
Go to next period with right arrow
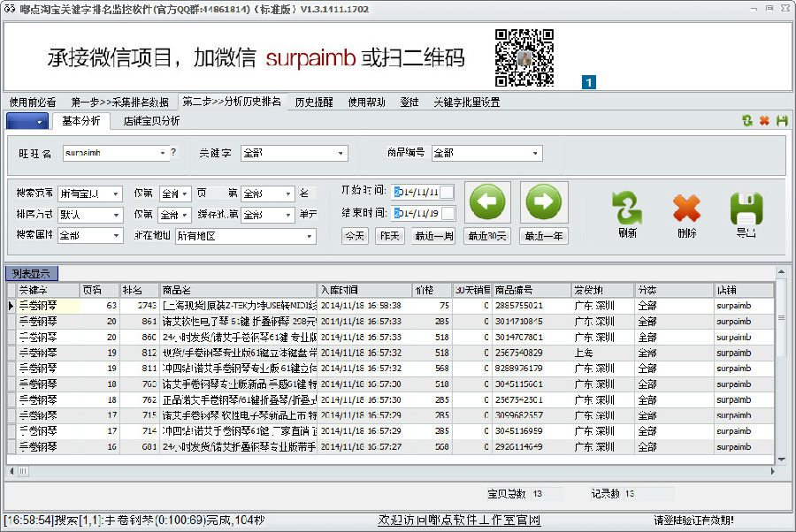pyautogui.click(x=543, y=204)
